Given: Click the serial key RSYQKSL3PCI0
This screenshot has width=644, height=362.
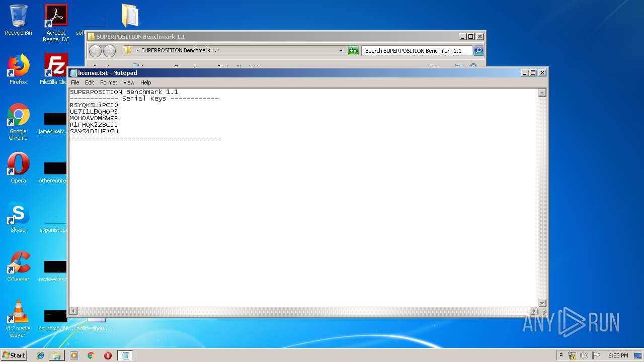Looking at the screenshot, I should [x=94, y=105].
